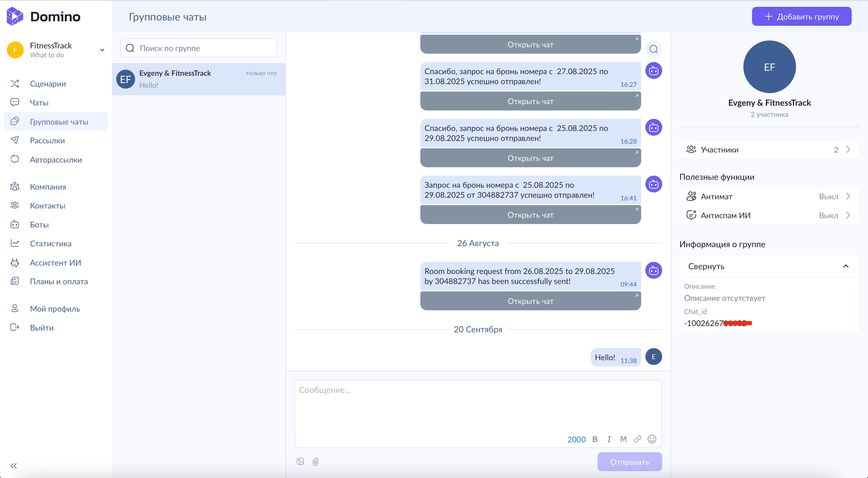Screen dimensions: 868x478
Task: Click bot avatar next to 16:41 message
Action: point(653,184)
